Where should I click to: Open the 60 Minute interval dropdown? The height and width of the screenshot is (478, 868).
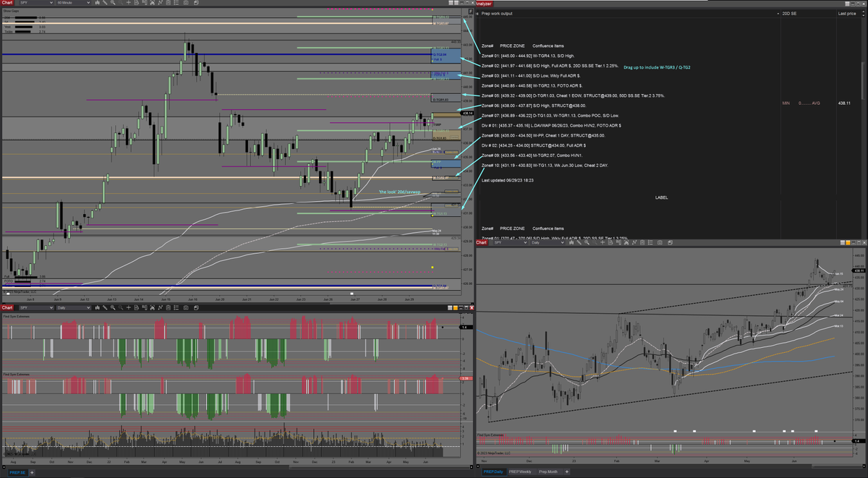point(74,4)
